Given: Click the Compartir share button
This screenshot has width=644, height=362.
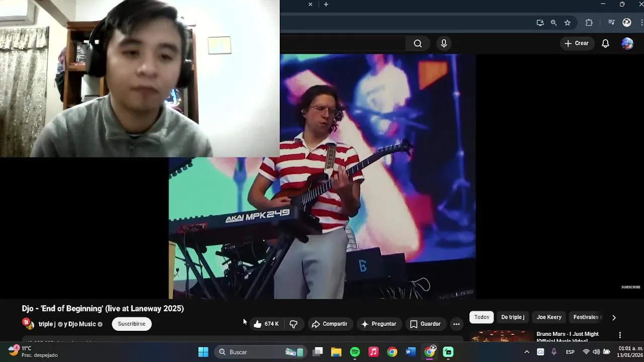Looking at the screenshot, I should point(330,324).
